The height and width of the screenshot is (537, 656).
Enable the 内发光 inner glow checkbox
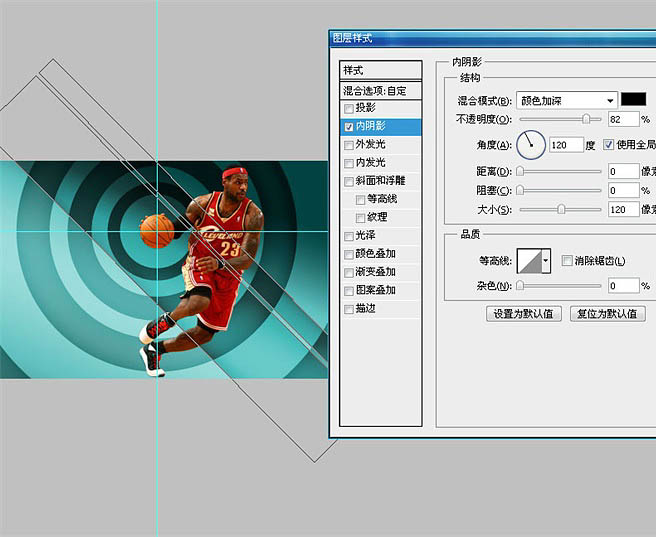(348, 163)
